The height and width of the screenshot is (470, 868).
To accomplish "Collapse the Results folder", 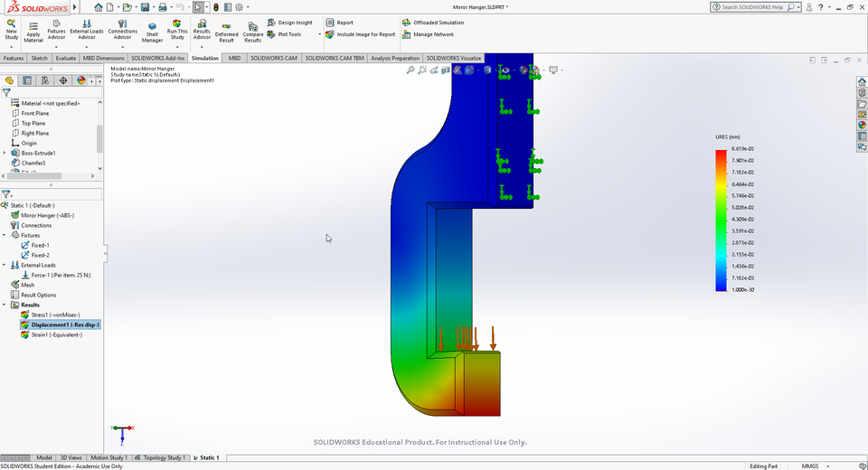I will [5, 305].
